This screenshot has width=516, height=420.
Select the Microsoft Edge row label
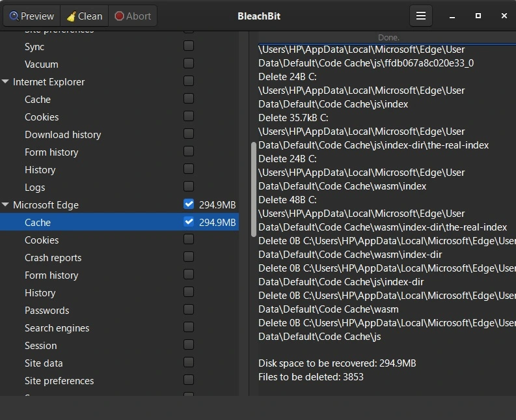click(46, 205)
